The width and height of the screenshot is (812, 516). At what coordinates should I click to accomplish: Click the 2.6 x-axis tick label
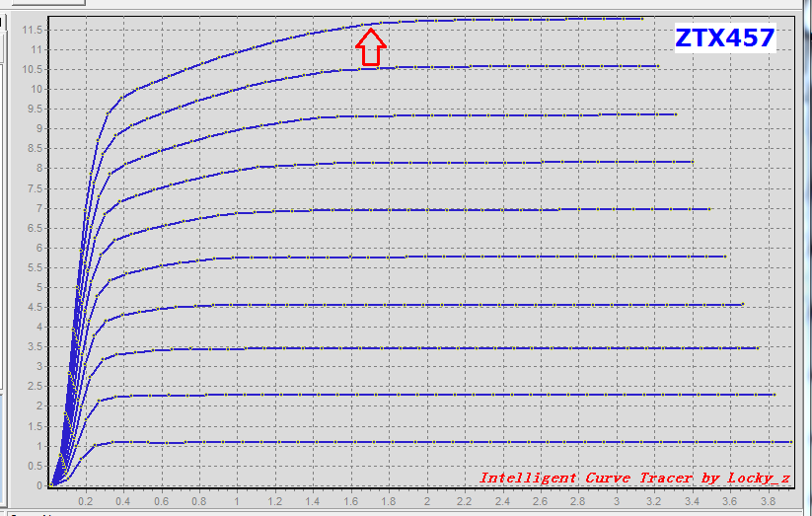[540, 501]
